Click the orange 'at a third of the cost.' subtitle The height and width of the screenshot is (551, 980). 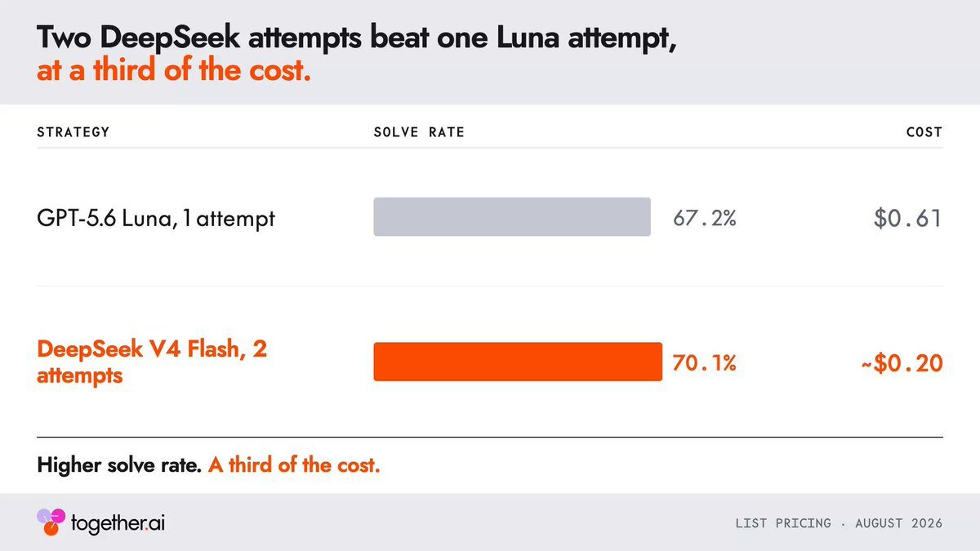pyautogui.click(x=174, y=71)
